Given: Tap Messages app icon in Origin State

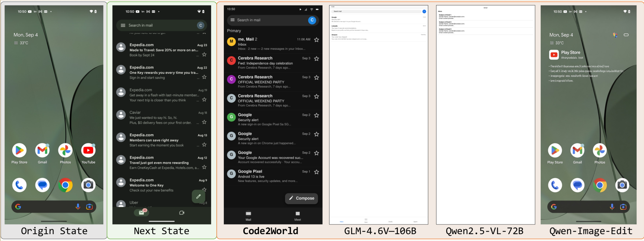Looking at the screenshot, I should [42, 185].
